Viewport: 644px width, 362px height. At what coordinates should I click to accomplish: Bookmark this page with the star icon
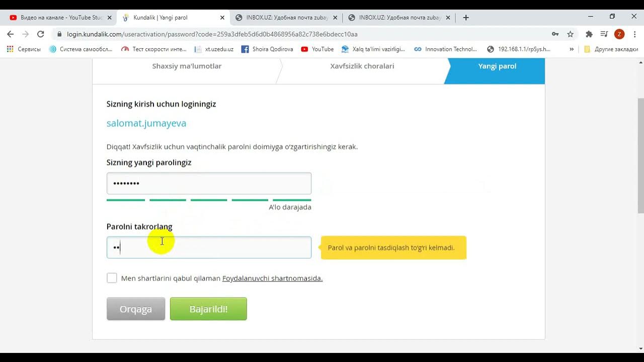click(x=570, y=34)
